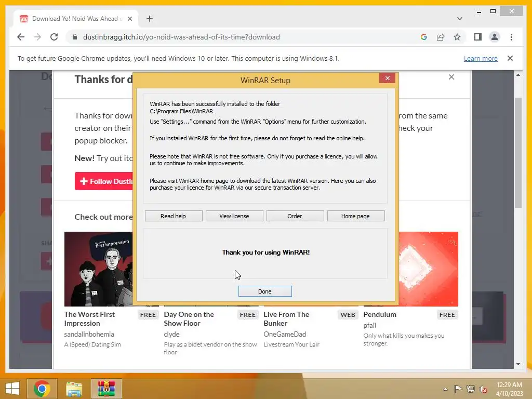Open Day One on the Show Floor link
Viewport: 532px width, 399px height.
click(189, 318)
